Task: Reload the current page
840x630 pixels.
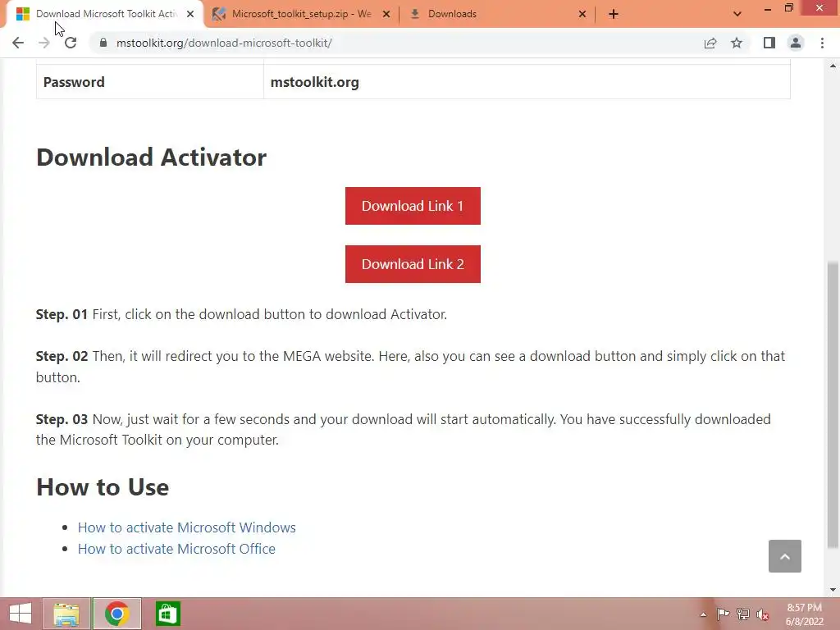Action: tap(71, 43)
